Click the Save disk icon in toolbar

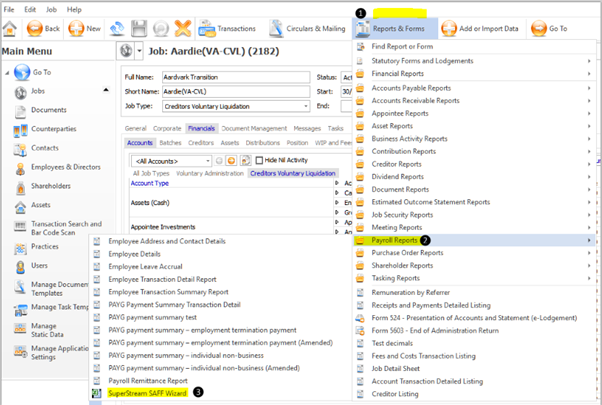tap(138, 29)
